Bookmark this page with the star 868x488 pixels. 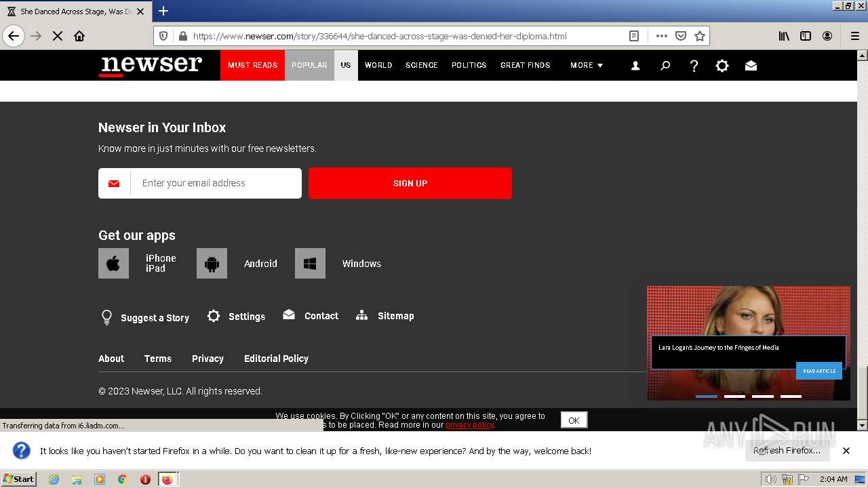point(700,36)
